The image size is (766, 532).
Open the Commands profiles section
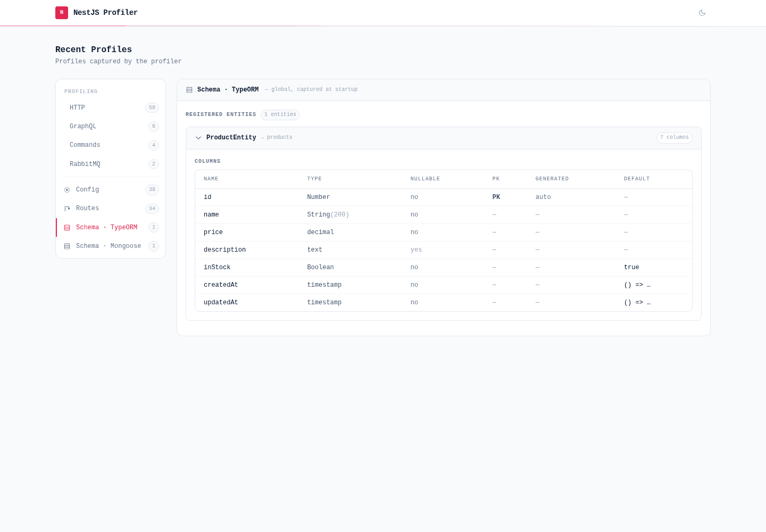coord(111,145)
